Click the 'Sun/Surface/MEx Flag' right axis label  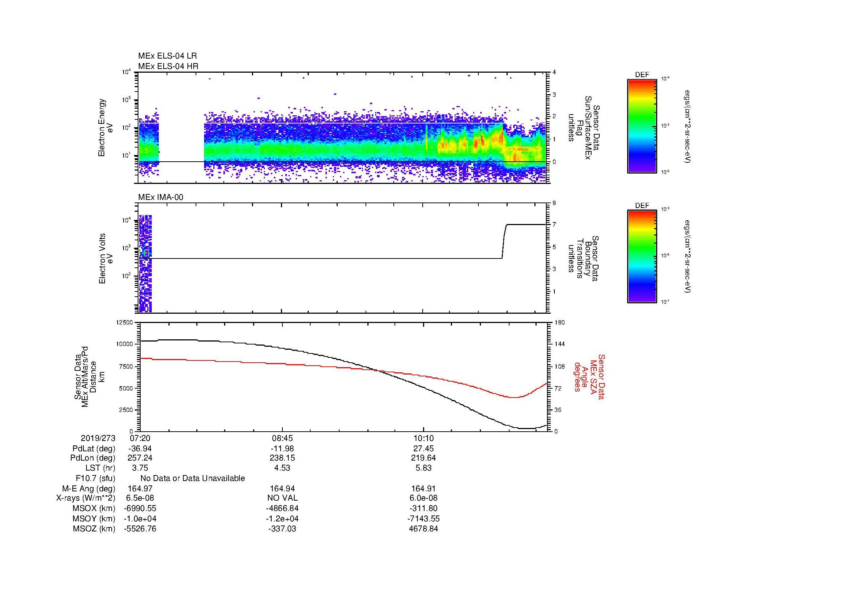click(584, 127)
